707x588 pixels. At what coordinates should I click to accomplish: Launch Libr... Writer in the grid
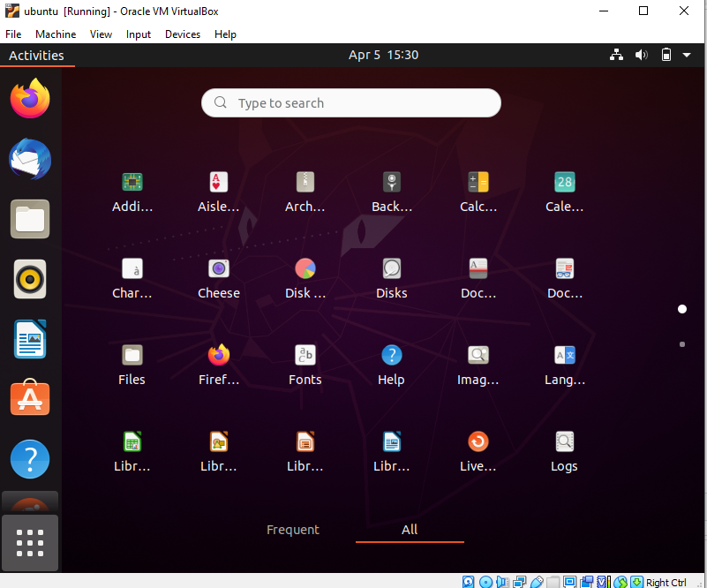[x=392, y=452]
